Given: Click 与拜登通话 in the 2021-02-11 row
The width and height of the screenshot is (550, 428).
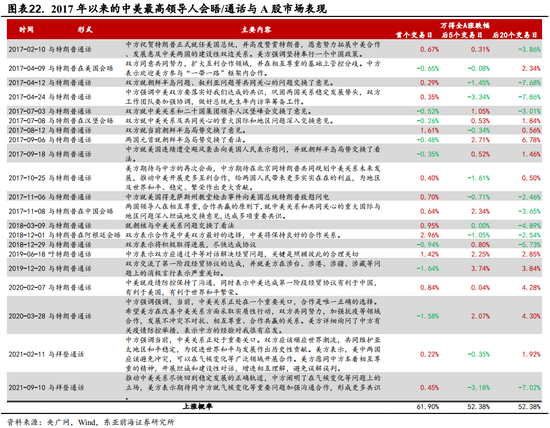Looking at the screenshot, I should 66,354.
